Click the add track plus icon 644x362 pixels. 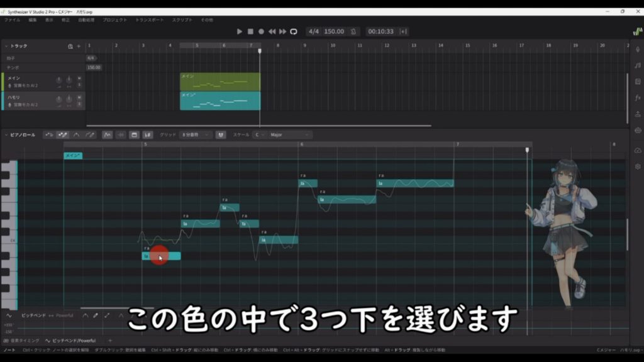pos(79,47)
